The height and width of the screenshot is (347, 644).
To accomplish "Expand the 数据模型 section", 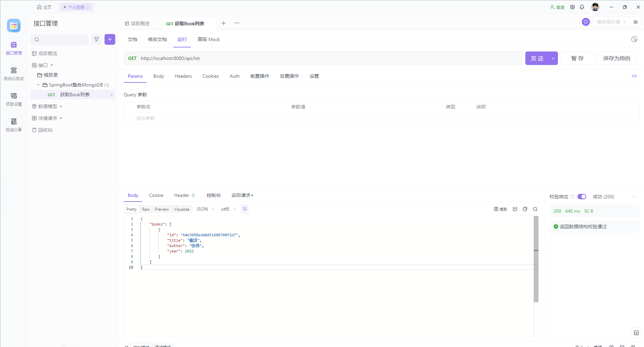I will tap(61, 106).
